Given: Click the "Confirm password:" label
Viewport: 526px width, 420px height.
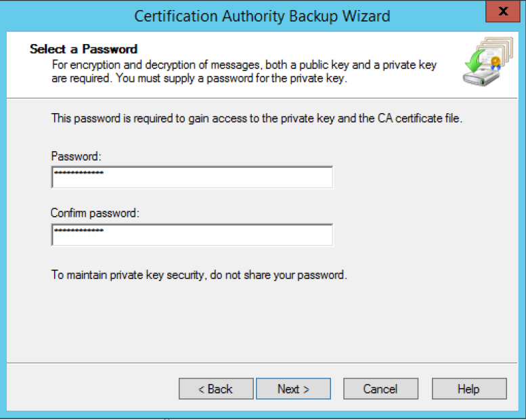Looking at the screenshot, I should (x=95, y=213).
